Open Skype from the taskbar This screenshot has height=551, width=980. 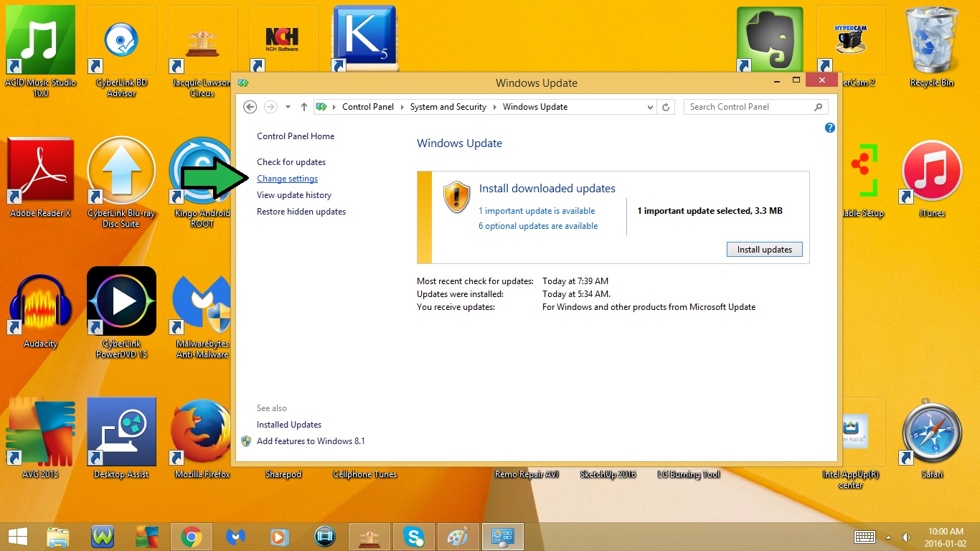click(413, 537)
